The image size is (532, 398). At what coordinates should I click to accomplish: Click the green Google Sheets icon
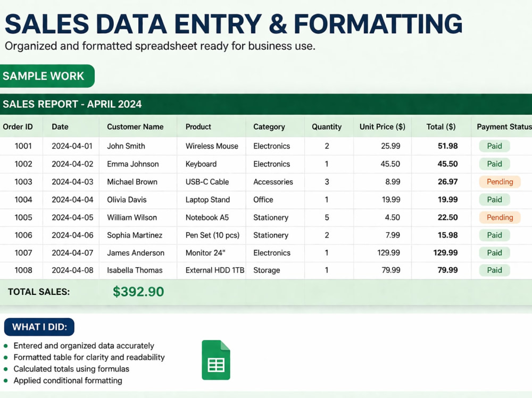point(216,360)
